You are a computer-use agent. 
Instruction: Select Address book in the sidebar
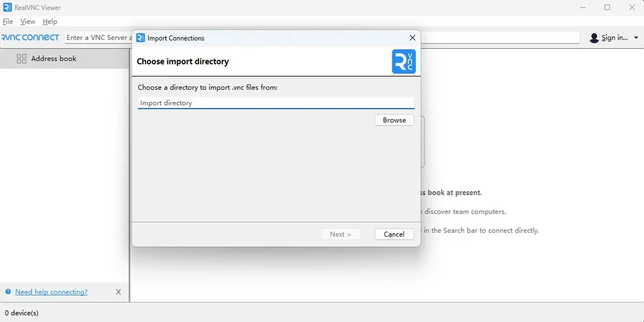[64, 58]
